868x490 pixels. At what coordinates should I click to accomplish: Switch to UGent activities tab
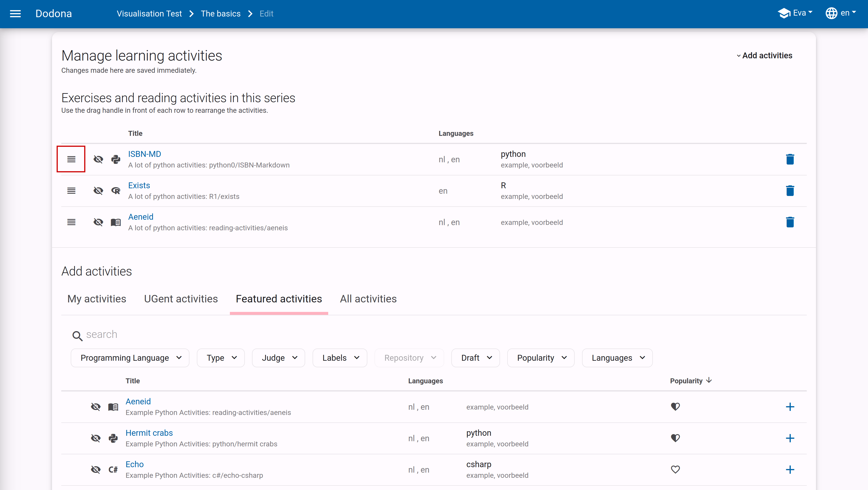tap(181, 299)
